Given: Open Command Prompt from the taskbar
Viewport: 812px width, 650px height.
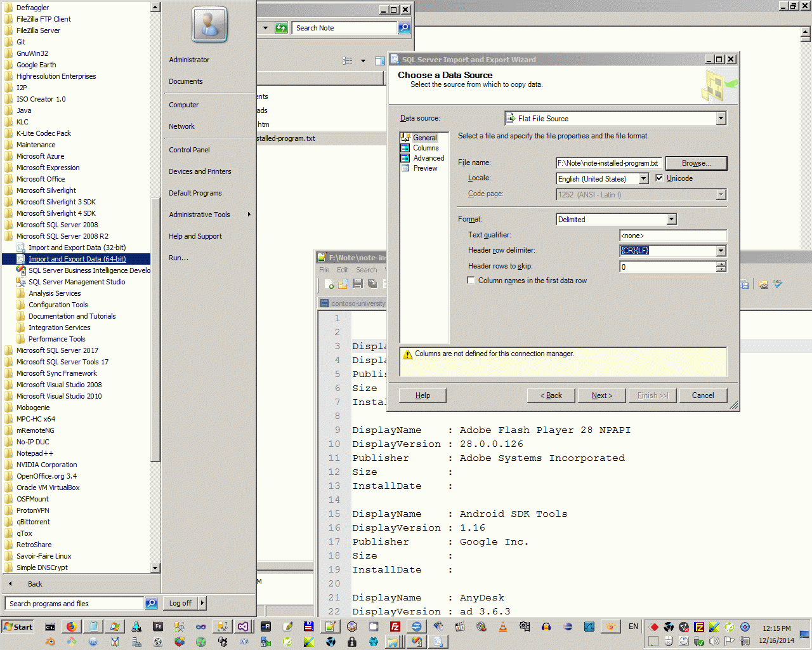Looking at the screenshot, I should click(50, 627).
